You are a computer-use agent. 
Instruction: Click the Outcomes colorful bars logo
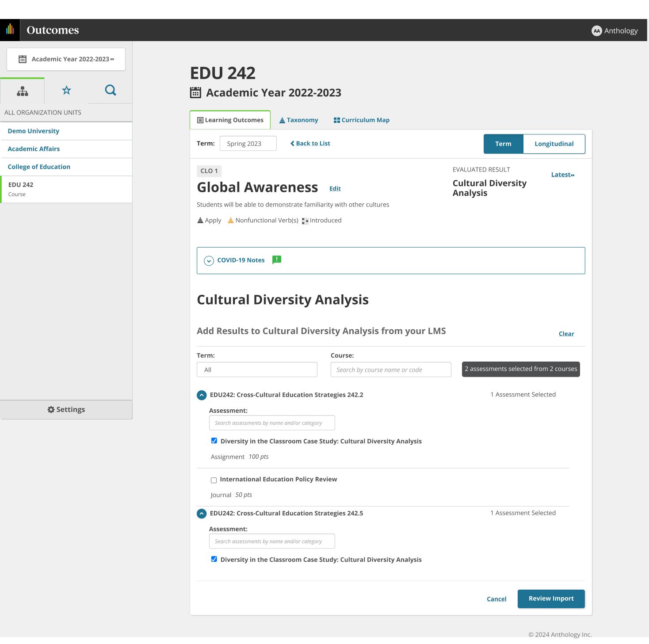(10, 30)
